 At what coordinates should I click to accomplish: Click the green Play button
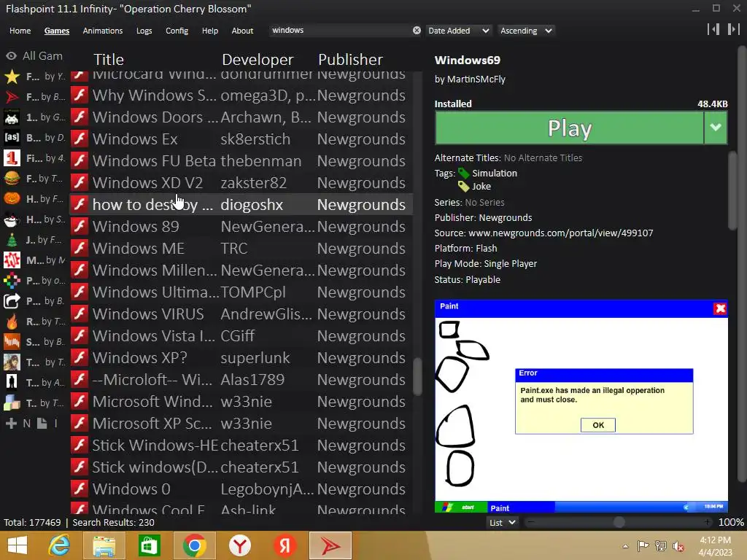click(569, 128)
